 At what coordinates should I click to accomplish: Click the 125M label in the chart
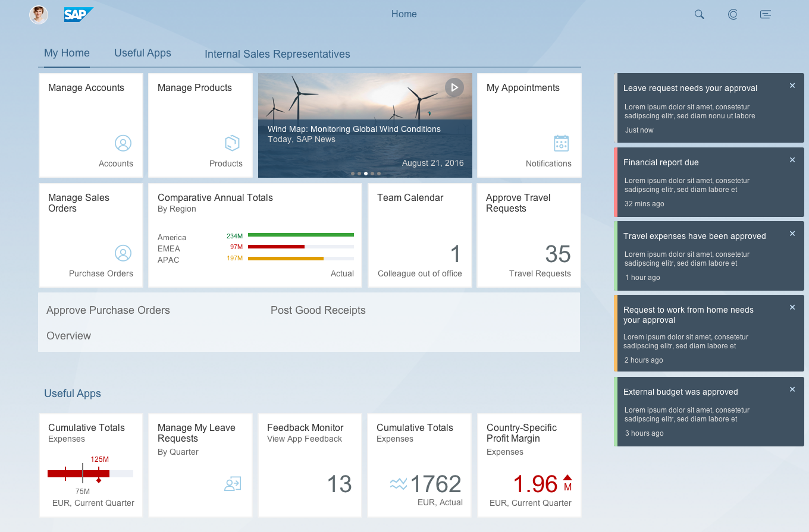pyautogui.click(x=99, y=459)
